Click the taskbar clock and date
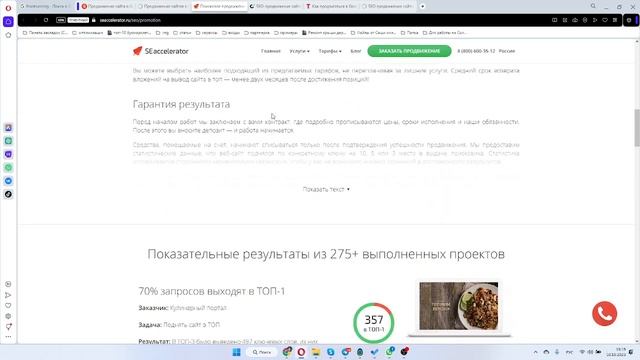This screenshot has width=640, height=360. tap(616, 352)
